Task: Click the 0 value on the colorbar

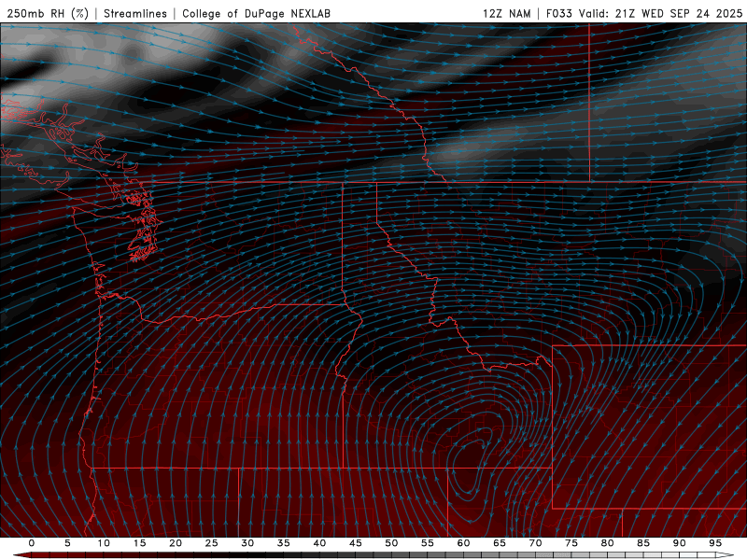Action: [32, 543]
